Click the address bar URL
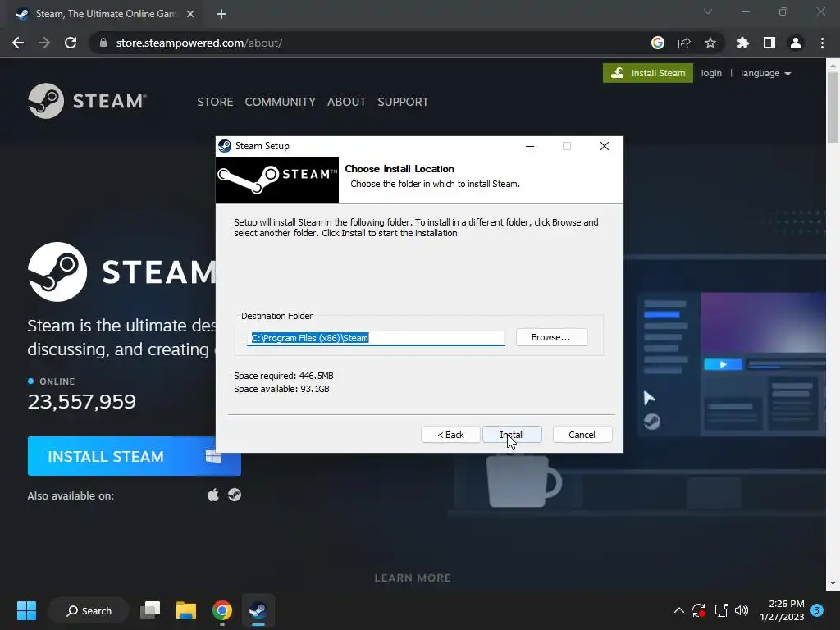This screenshot has width=840, height=630. (199, 43)
